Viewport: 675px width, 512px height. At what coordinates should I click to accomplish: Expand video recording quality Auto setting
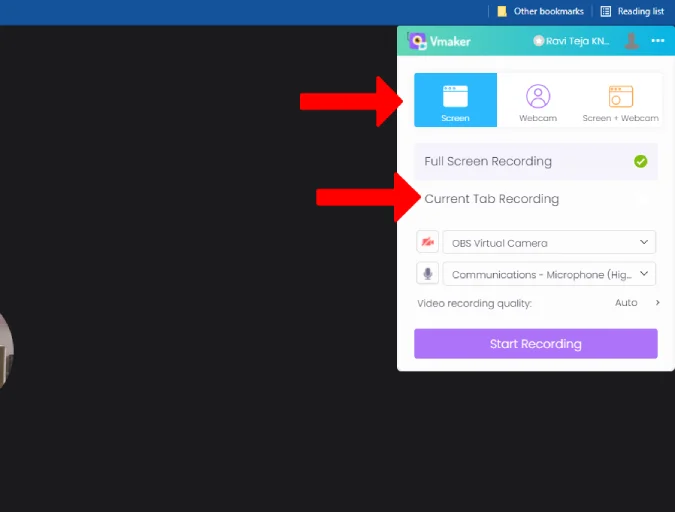click(x=637, y=303)
